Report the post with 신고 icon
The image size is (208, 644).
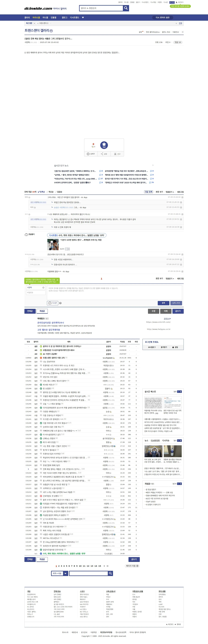(x=117, y=154)
